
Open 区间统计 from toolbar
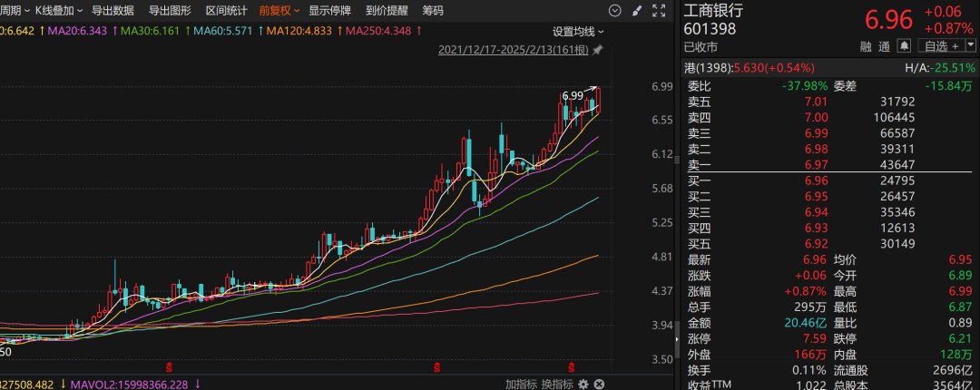pos(226,11)
